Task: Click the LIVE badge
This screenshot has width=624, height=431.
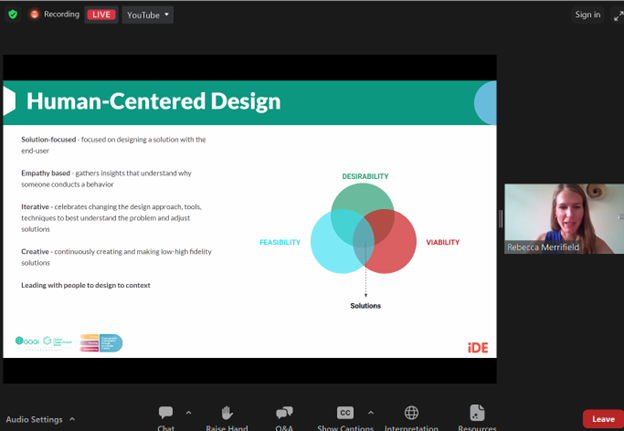Action: (x=101, y=15)
